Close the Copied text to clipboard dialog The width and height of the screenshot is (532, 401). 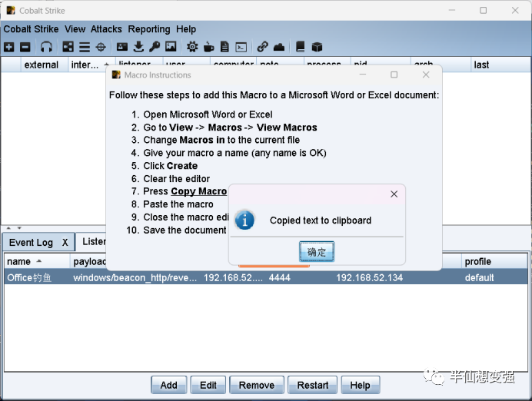point(394,194)
